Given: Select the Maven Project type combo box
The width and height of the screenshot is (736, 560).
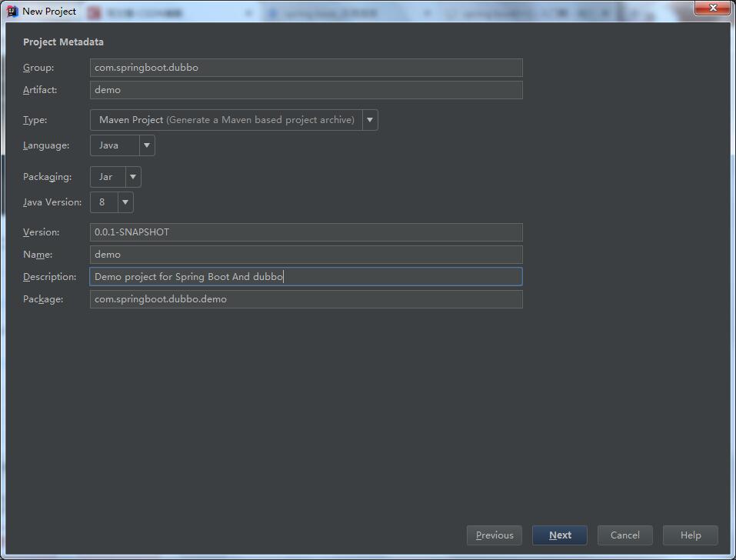Looking at the screenshot, I should [234, 120].
